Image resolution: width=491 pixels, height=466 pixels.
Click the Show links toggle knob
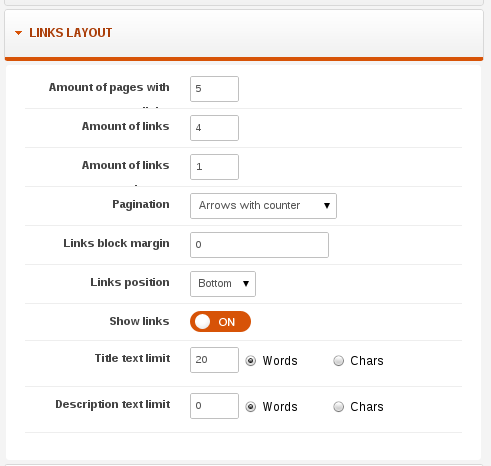[202, 322]
